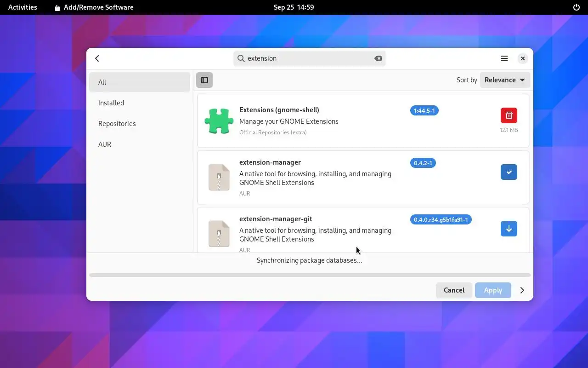The image size is (588, 368).
Task: Go back with the header back arrow
Action: pos(97,58)
